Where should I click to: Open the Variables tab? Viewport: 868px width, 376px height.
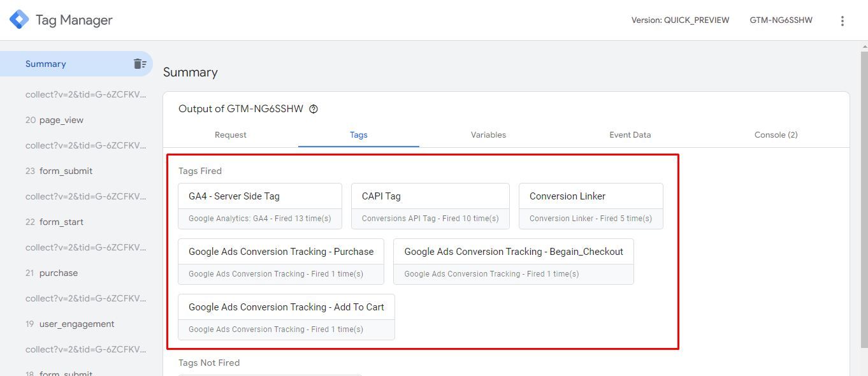(488, 134)
